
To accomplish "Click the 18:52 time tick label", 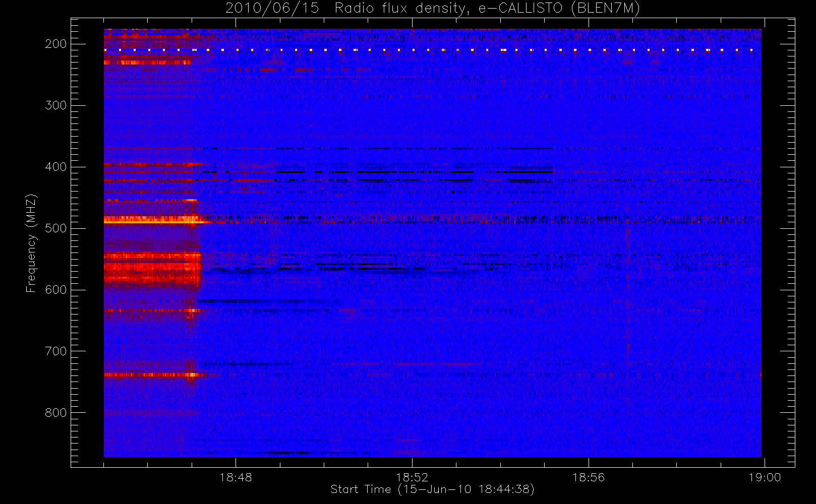I will click(412, 477).
